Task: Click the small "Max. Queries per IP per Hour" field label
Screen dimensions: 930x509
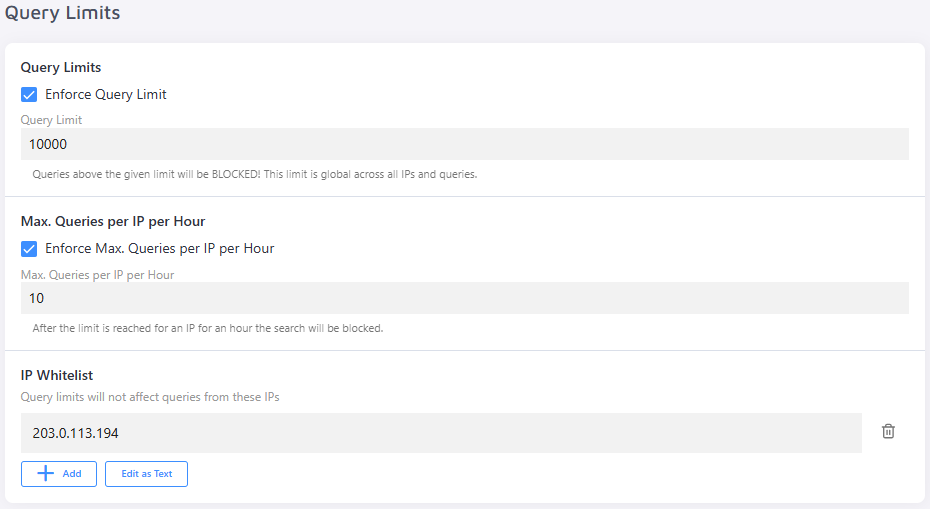Action: tap(98, 274)
